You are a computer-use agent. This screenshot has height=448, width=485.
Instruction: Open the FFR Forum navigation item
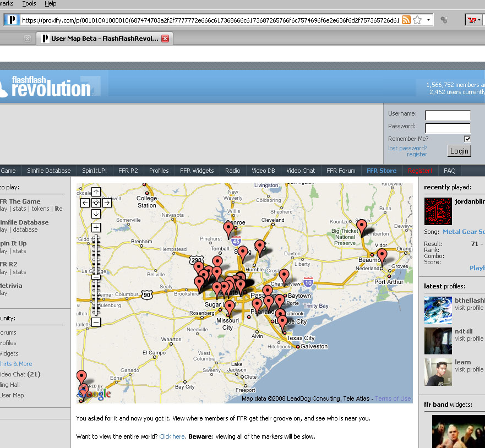(x=341, y=171)
